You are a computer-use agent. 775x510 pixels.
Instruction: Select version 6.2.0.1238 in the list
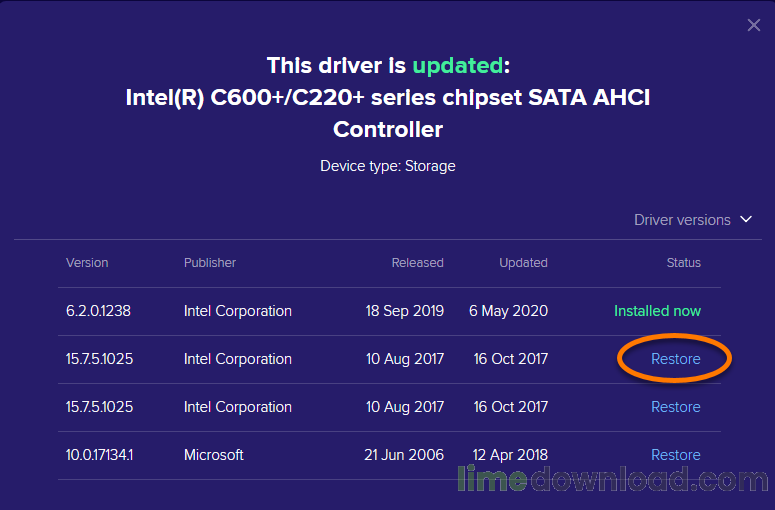coord(98,311)
